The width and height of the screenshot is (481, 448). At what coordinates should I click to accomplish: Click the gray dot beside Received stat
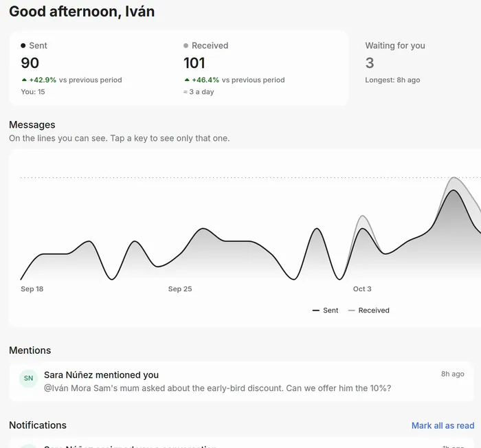(186, 46)
